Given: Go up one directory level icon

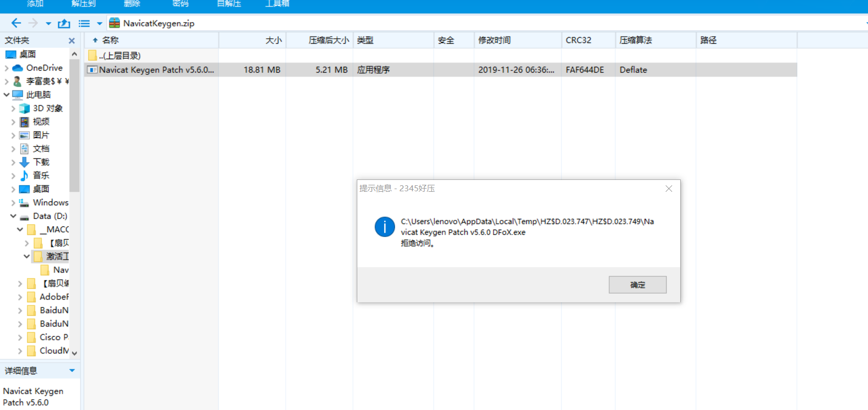Looking at the screenshot, I should [64, 23].
